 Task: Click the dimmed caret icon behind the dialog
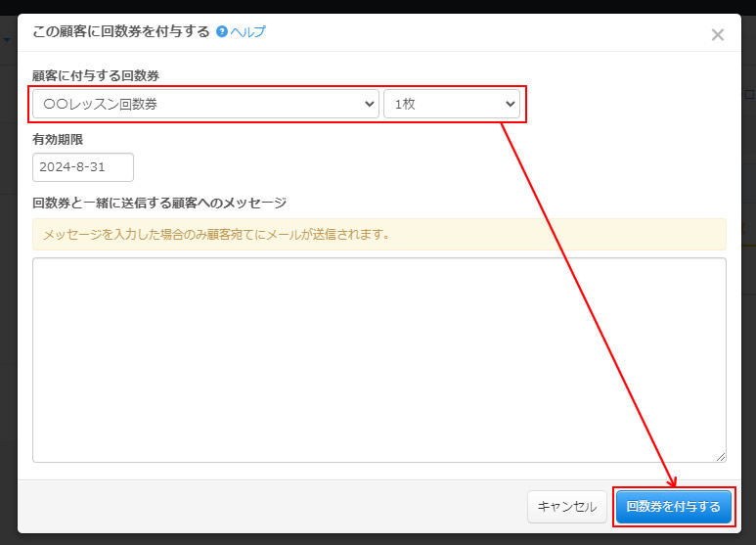pyautogui.click(x=7, y=40)
